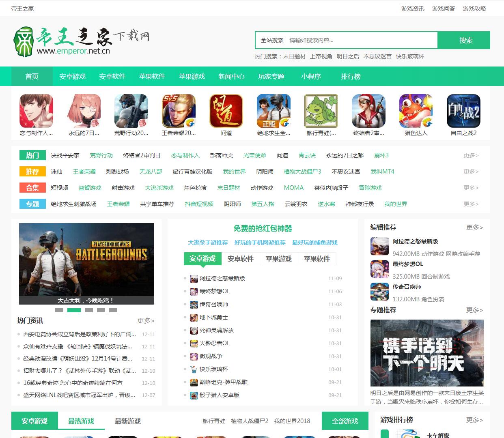
Task: Open the 免费的抢红包神器 headline
Action: coord(263,228)
